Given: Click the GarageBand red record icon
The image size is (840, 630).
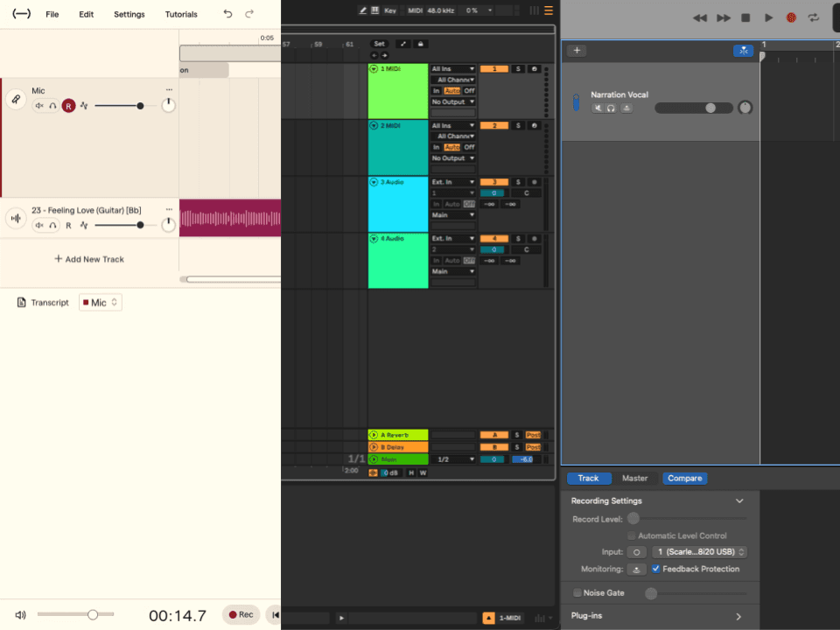Looking at the screenshot, I should [791, 17].
